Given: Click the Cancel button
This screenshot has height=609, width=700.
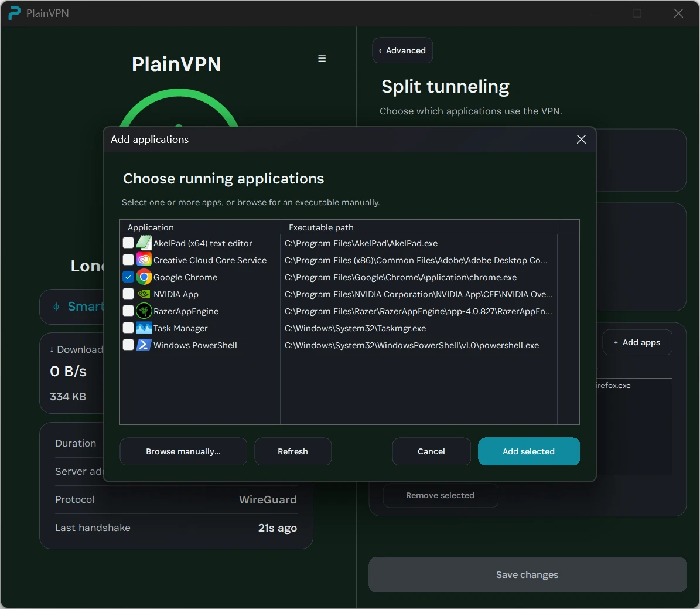Looking at the screenshot, I should 431,451.
